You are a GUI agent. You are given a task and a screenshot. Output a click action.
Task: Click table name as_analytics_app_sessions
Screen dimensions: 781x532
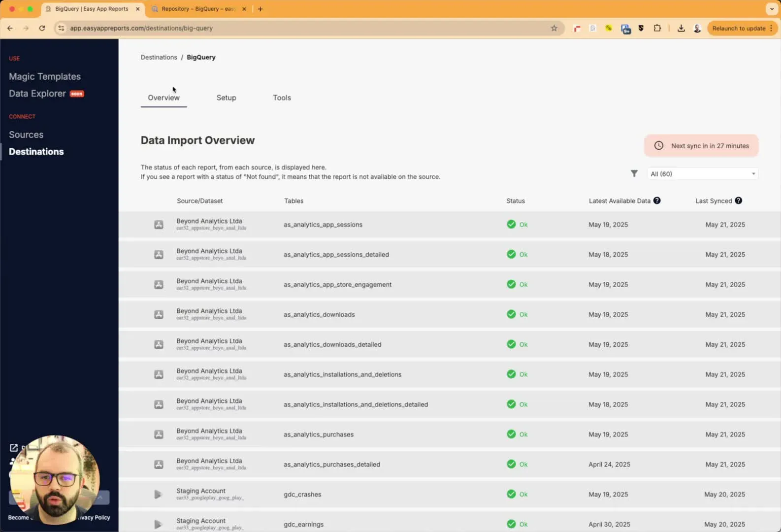click(x=323, y=225)
